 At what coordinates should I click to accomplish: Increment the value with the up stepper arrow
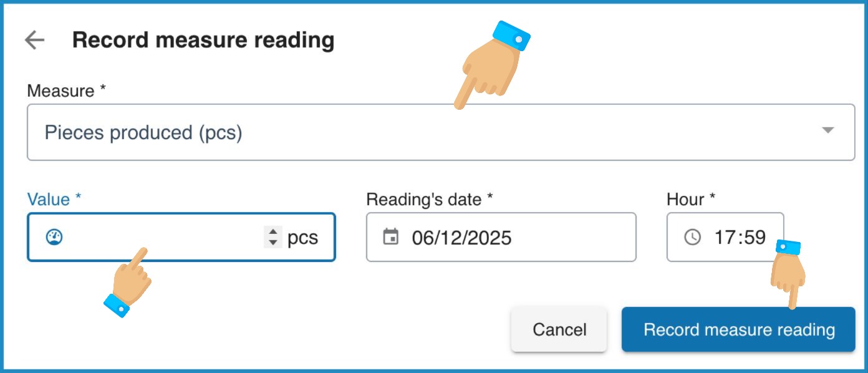[272, 232]
